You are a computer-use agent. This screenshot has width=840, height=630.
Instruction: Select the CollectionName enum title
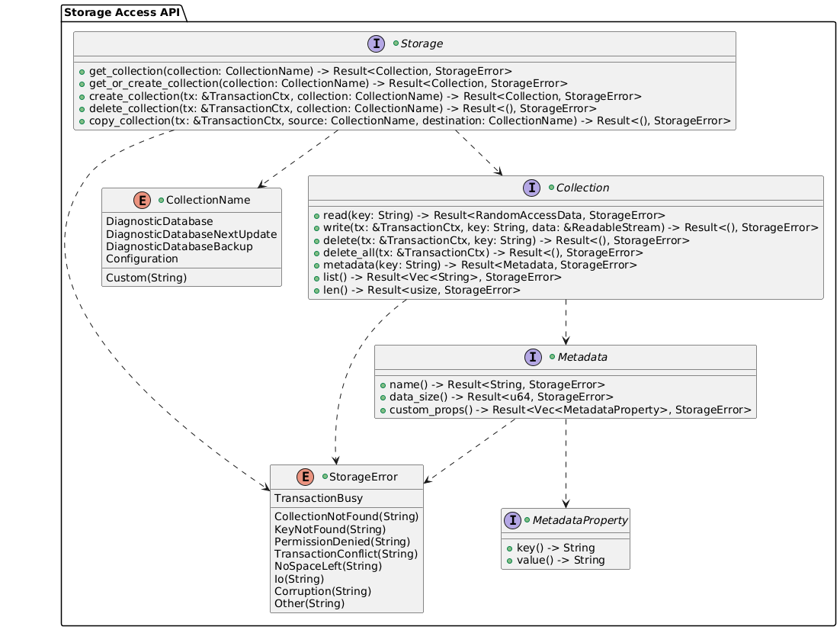pyautogui.click(x=208, y=200)
